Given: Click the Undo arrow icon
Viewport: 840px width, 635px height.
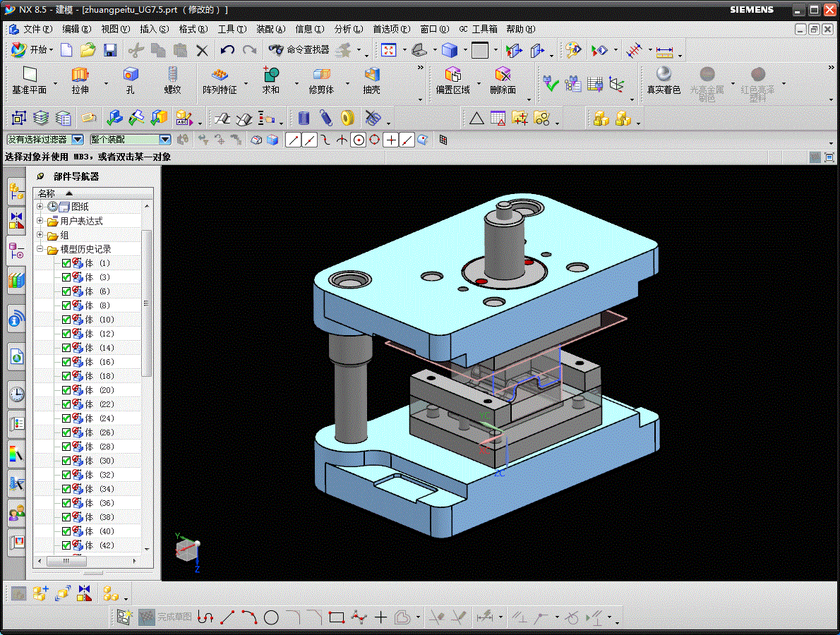Looking at the screenshot, I should click(x=227, y=50).
